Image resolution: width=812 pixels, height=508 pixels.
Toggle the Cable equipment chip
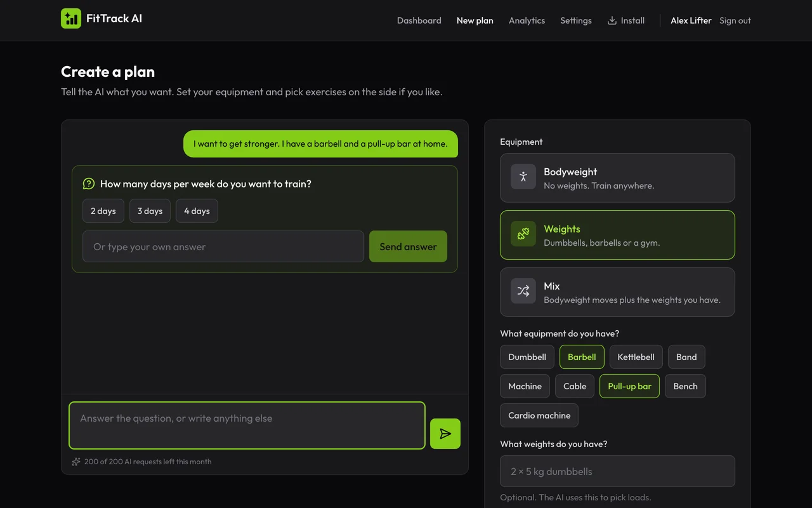(x=575, y=386)
